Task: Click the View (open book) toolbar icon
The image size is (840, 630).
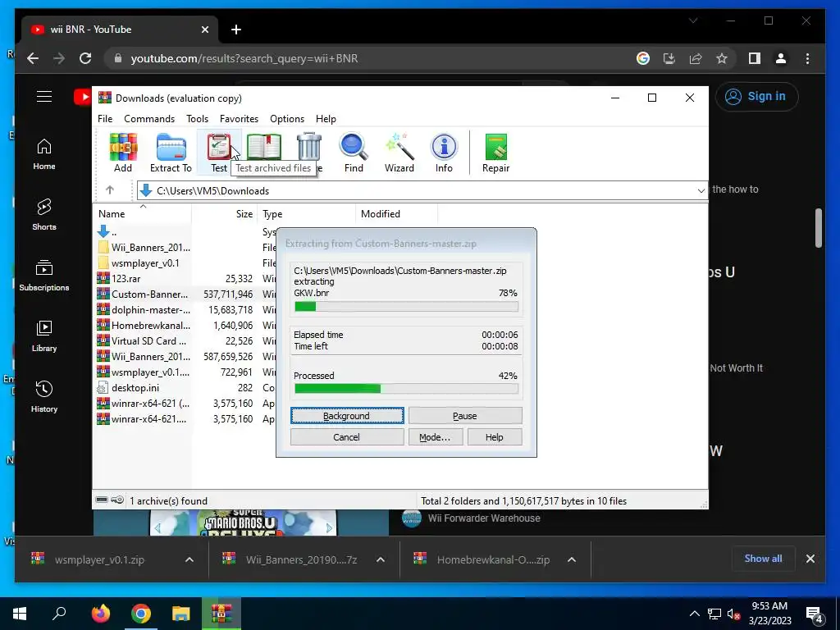Action: point(263,147)
